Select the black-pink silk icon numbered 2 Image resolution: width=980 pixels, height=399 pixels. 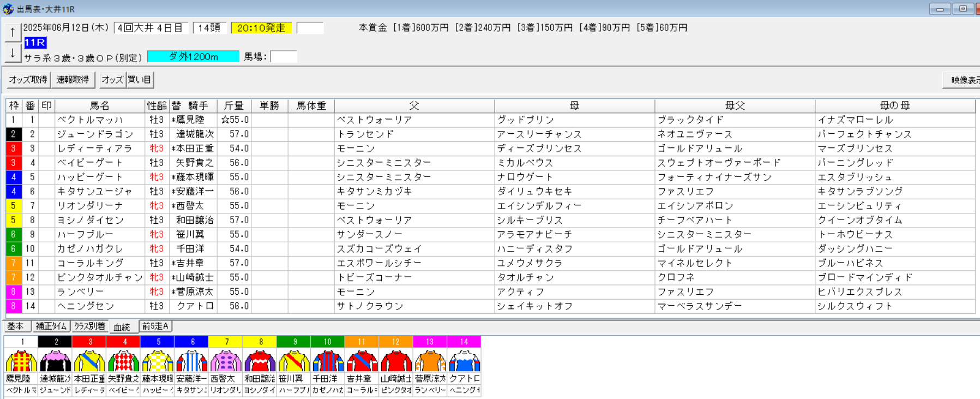pyautogui.click(x=55, y=361)
